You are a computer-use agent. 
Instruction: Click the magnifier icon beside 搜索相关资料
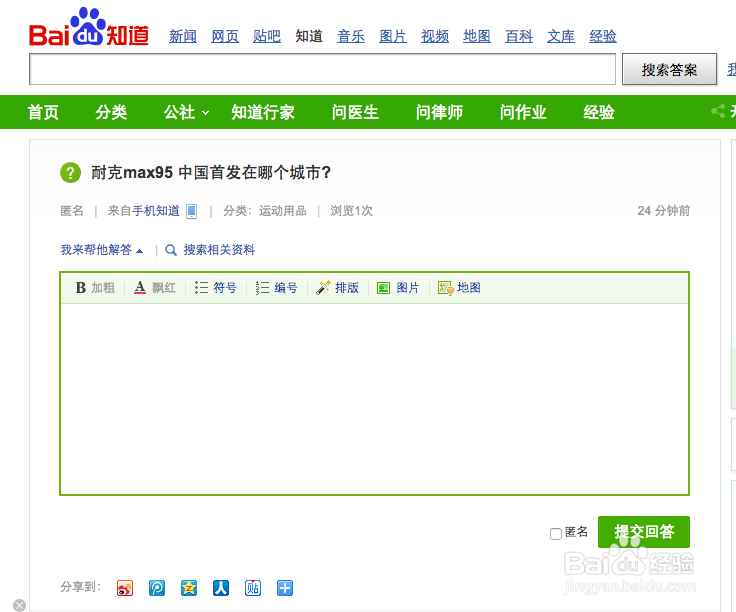171,250
